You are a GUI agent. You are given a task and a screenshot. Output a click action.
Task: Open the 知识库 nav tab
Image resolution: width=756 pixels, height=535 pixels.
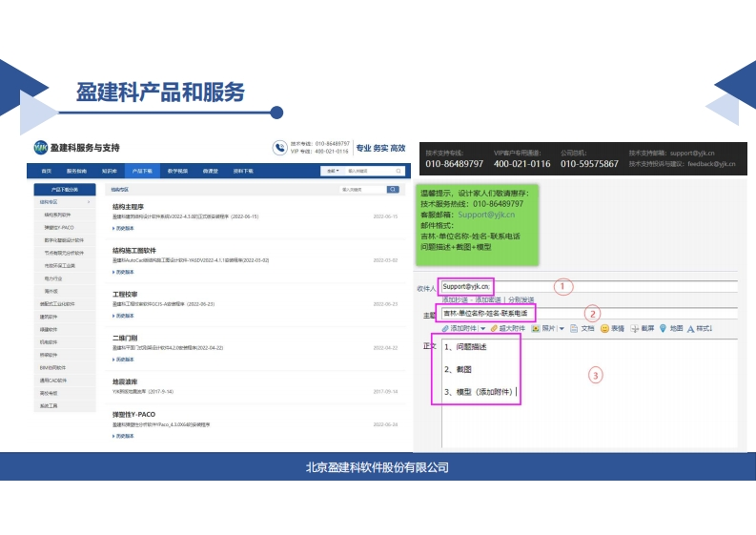pyautogui.click(x=110, y=172)
